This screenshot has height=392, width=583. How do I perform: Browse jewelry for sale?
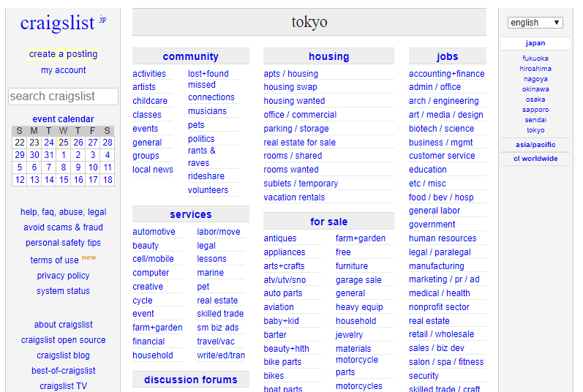point(349,335)
